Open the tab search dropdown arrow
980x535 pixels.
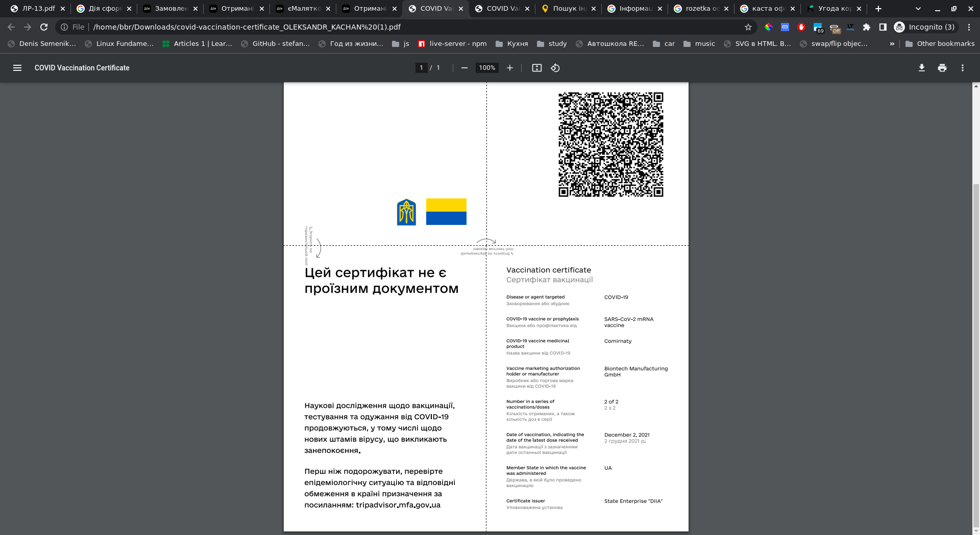(x=918, y=9)
